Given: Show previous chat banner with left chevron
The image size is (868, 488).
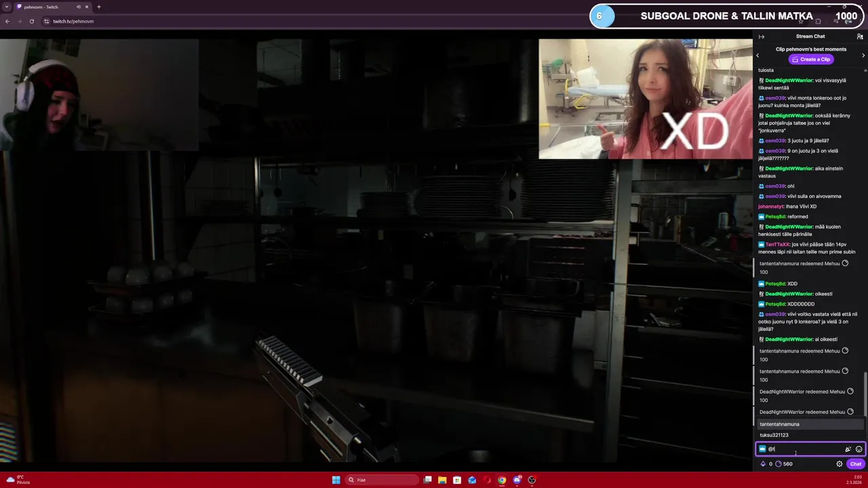Looking at the screenshot, I should point(757,55).
